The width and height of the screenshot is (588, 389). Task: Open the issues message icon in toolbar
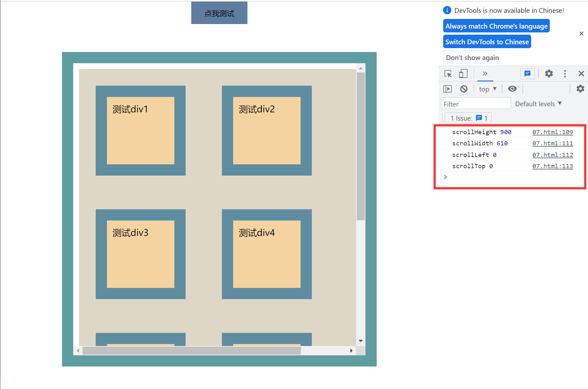(527, 74)
